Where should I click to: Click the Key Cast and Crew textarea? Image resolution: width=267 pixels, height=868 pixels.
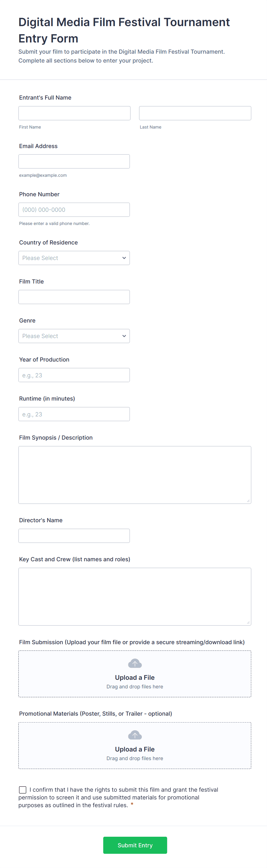pos(135,597)
